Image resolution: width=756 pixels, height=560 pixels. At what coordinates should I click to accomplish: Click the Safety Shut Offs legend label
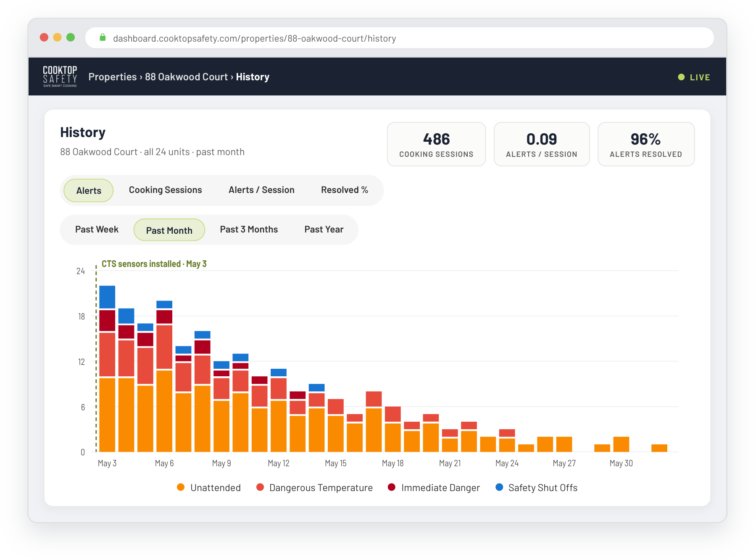coord(543,488)
